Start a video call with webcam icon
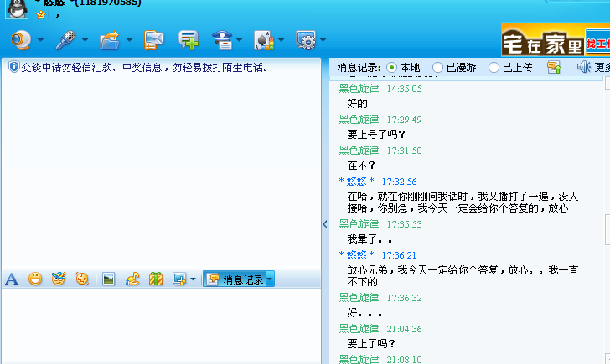 click(21, 39)
